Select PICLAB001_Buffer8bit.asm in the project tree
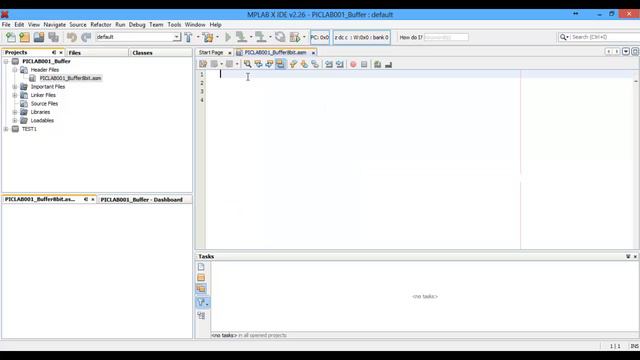 click(x=70, y=78)
